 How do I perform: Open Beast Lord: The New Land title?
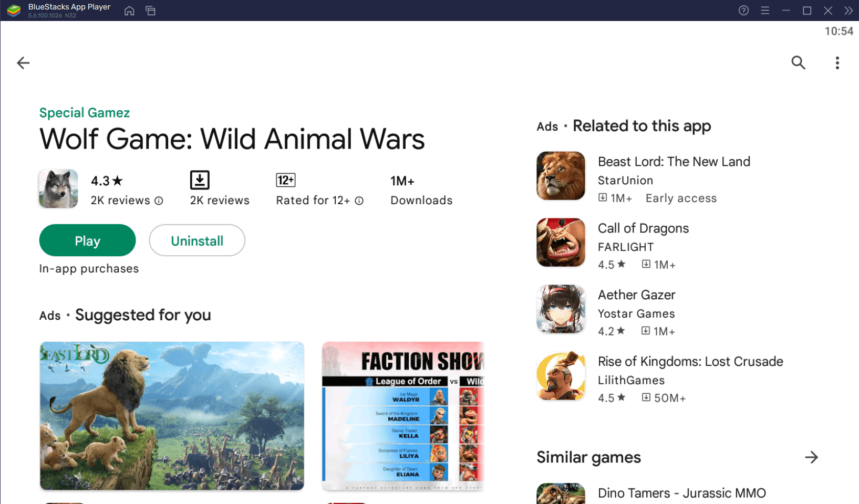click(x=674, y=162)
